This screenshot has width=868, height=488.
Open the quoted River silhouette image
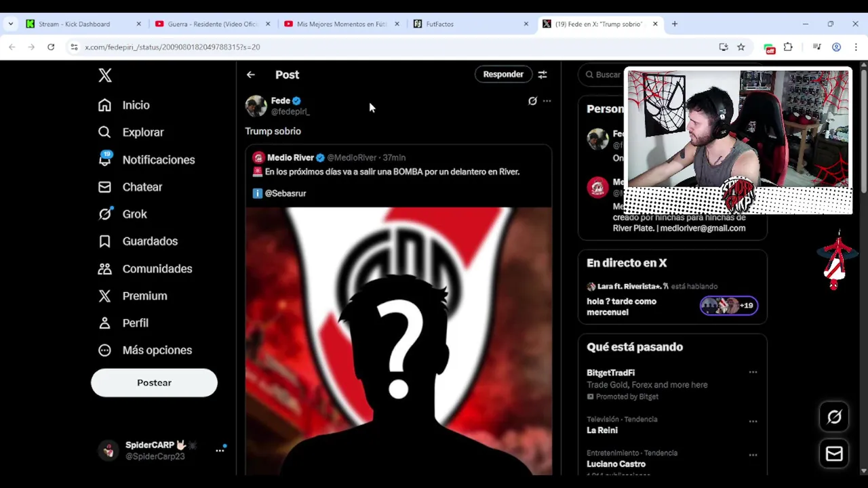point(399,341)
